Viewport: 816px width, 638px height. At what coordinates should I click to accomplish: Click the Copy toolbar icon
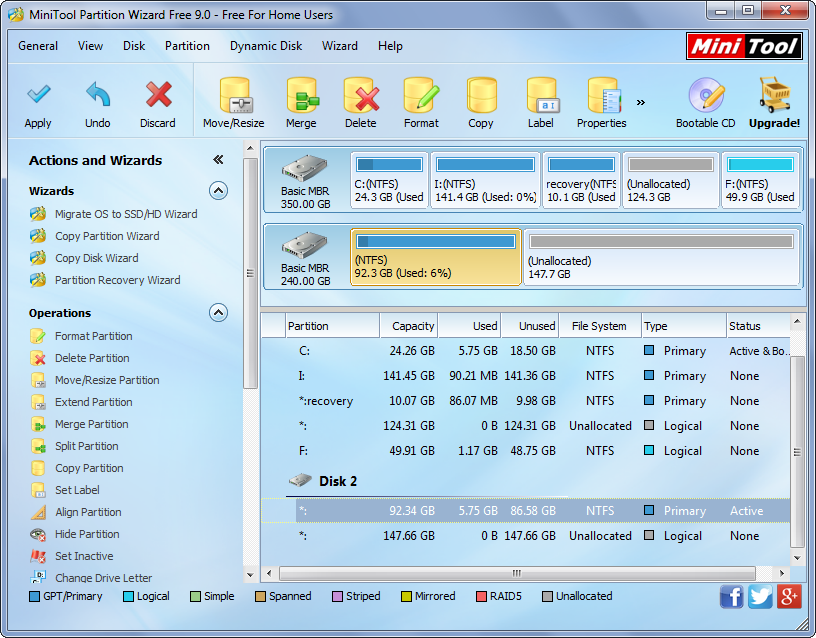tap(481, 95)
